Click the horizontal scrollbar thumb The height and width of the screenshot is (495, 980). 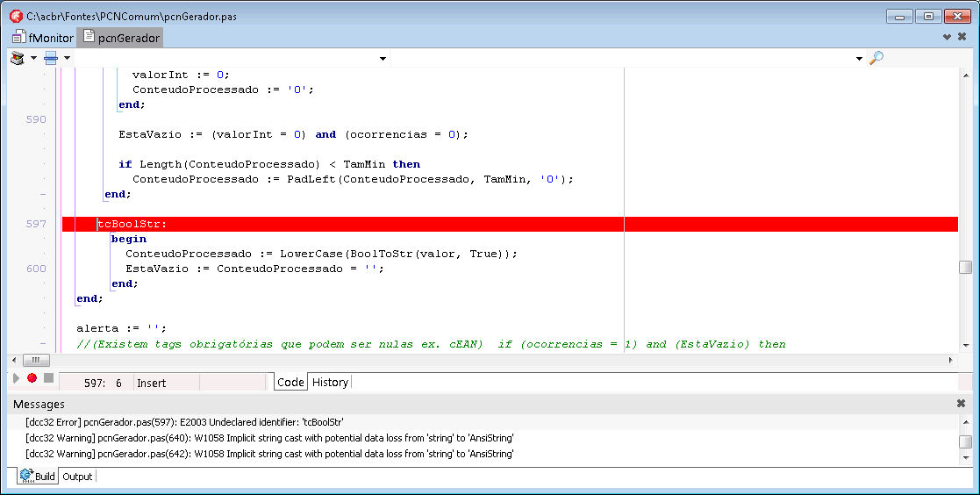point(36,360)
